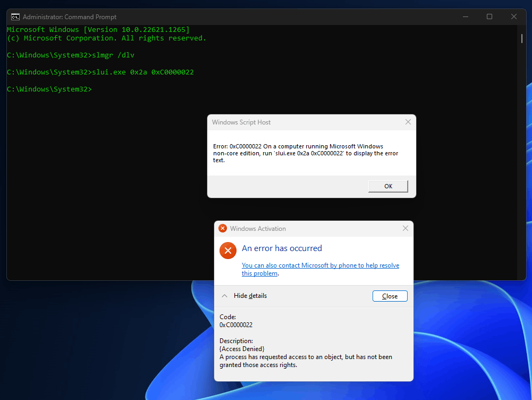Maximize the Command Prompt window

point(489,16)
